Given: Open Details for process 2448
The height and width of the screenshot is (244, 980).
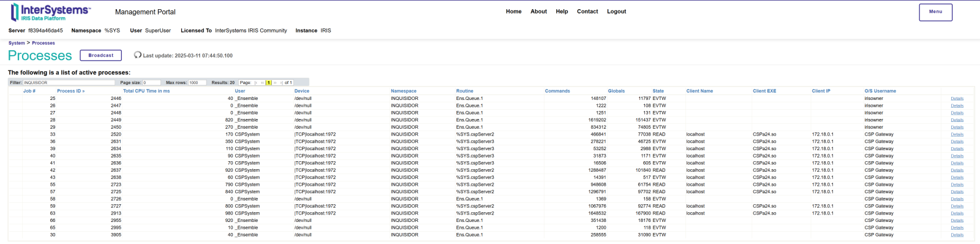Looking at the screenshot, I should click(x=957, y=113).
